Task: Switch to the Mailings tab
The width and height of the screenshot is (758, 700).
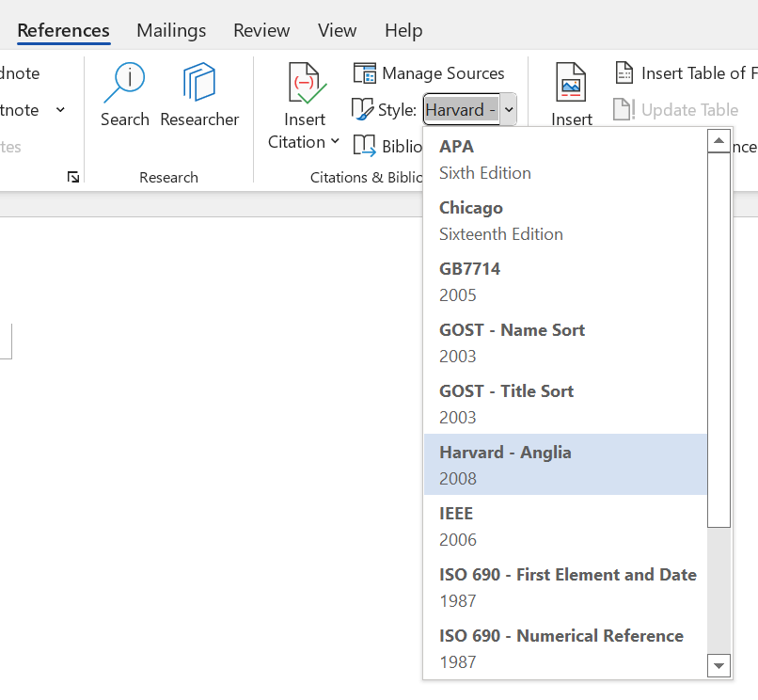Action: click(x=171, y=30)
